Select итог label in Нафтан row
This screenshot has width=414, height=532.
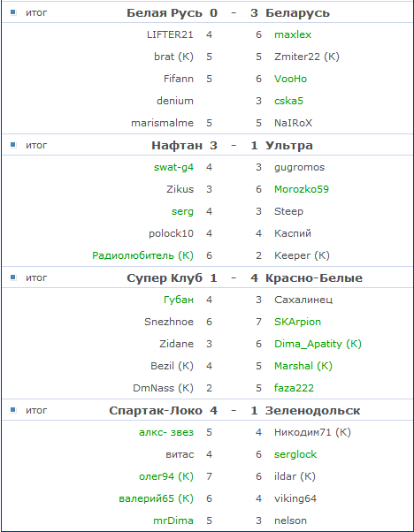click(x=36, y=145)
